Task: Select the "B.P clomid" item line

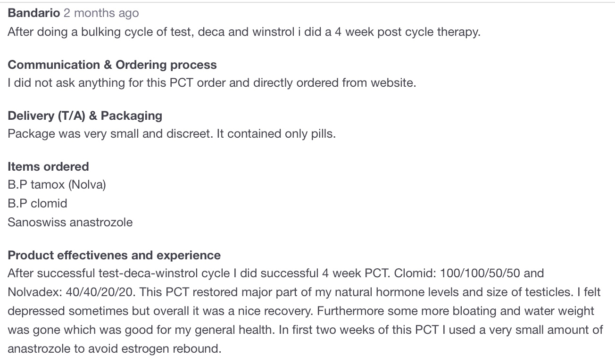Action: pos(37,203)
